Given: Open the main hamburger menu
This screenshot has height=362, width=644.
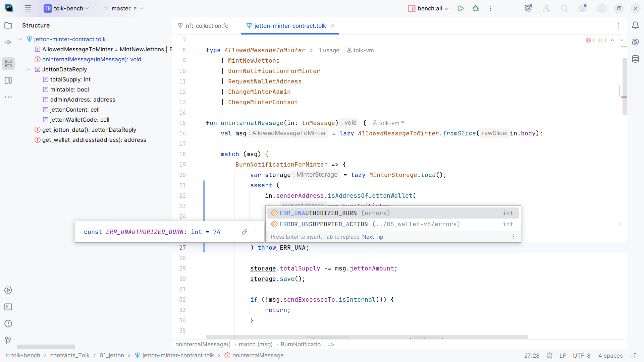Looking at the screenshot, I should point(28,8).
